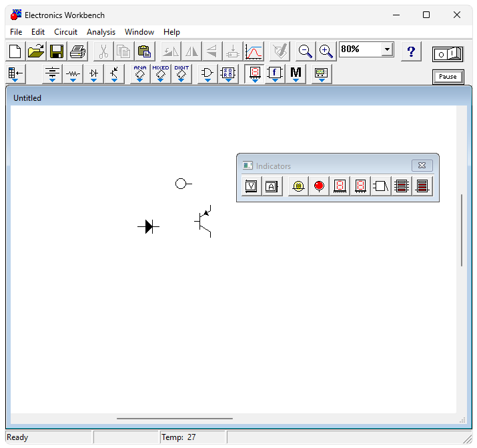Click the Pause button
This screenshot has height=448, width=477.
pyautogui.click(x=448, y=77)
